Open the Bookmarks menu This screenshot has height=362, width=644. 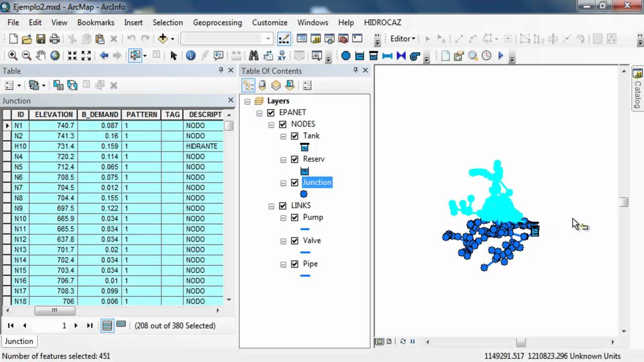pyautogui.click(x=96, y=23)
